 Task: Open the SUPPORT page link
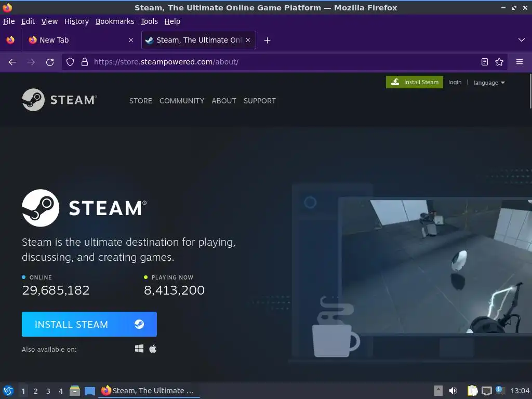tap(260, 101)
